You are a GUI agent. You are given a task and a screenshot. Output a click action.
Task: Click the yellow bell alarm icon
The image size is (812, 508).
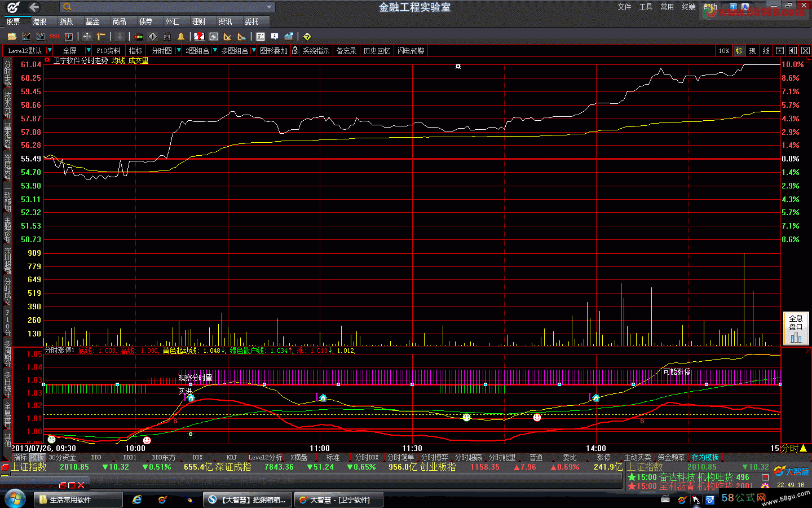tap(181, 36)
